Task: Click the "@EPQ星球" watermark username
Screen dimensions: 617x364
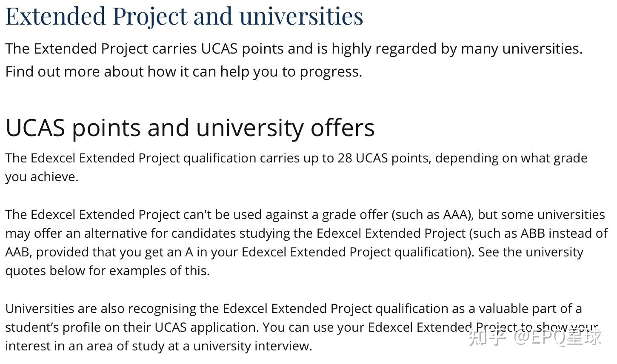Action: [557, 337]
